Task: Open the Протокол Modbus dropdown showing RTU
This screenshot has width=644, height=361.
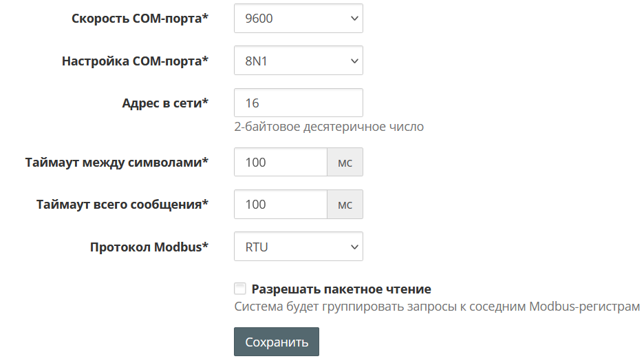Action: (297, 247)
